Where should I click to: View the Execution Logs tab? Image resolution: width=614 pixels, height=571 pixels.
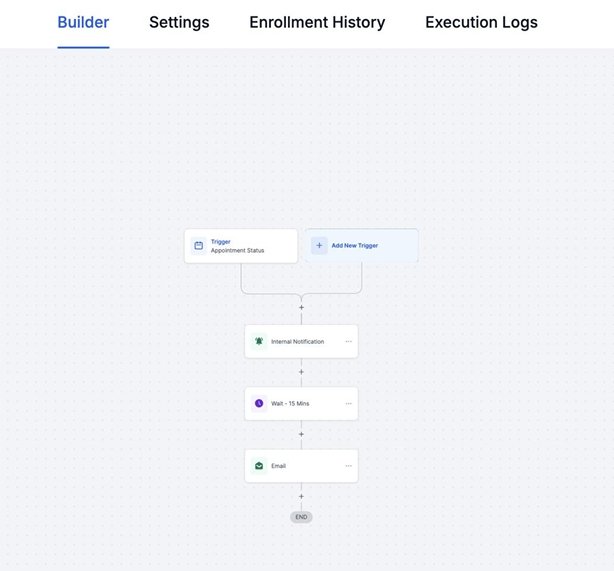pos(481,22)
